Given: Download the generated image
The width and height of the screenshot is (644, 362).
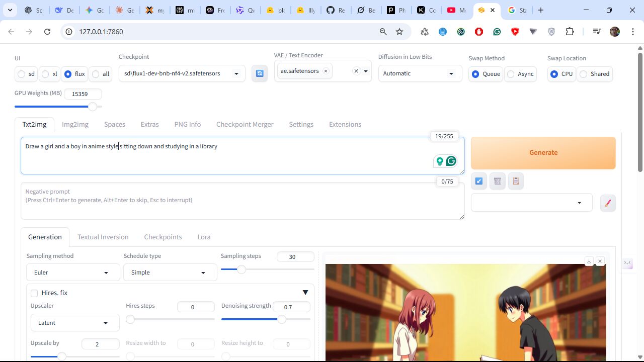Looking at the screenshot, I should tap(589, 261).
